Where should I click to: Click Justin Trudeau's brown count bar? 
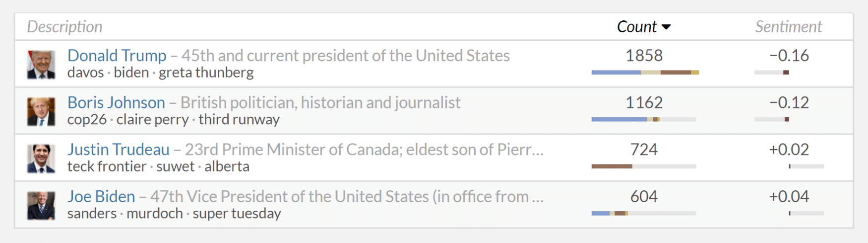pos(612,166)
